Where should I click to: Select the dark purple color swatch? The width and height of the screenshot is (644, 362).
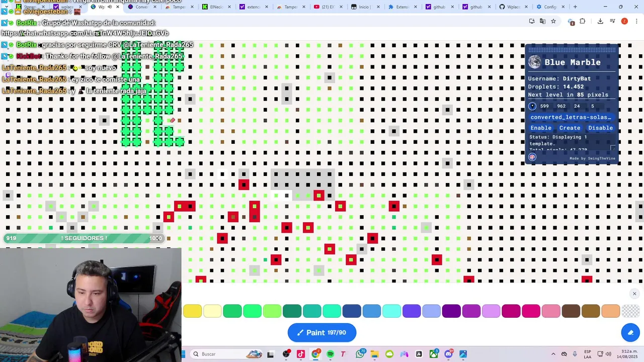tap(451, 311)
